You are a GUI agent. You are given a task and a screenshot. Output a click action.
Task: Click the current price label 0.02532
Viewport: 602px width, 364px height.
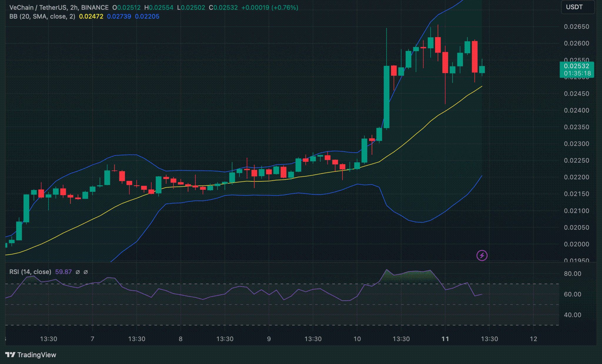pos(576,66)
